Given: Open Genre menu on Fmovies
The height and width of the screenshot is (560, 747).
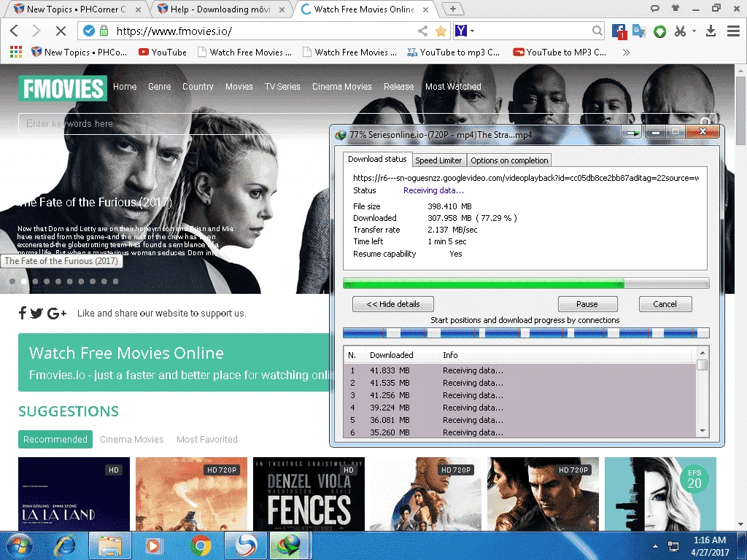Looking at the screenshot, I should point(159,87).
